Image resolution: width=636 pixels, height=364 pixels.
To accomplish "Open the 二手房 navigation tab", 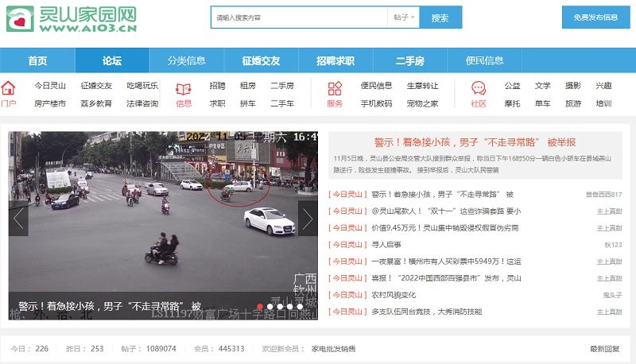I will click(410, 61).
